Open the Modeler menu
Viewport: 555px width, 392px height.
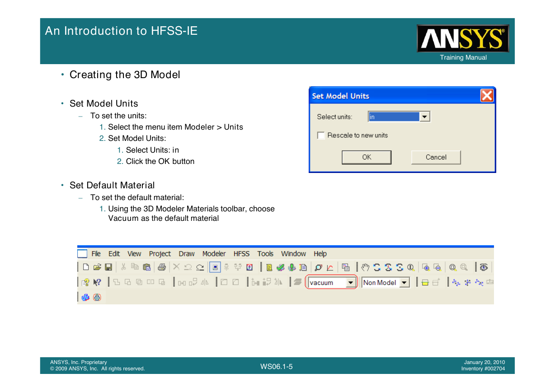[214, 254]
